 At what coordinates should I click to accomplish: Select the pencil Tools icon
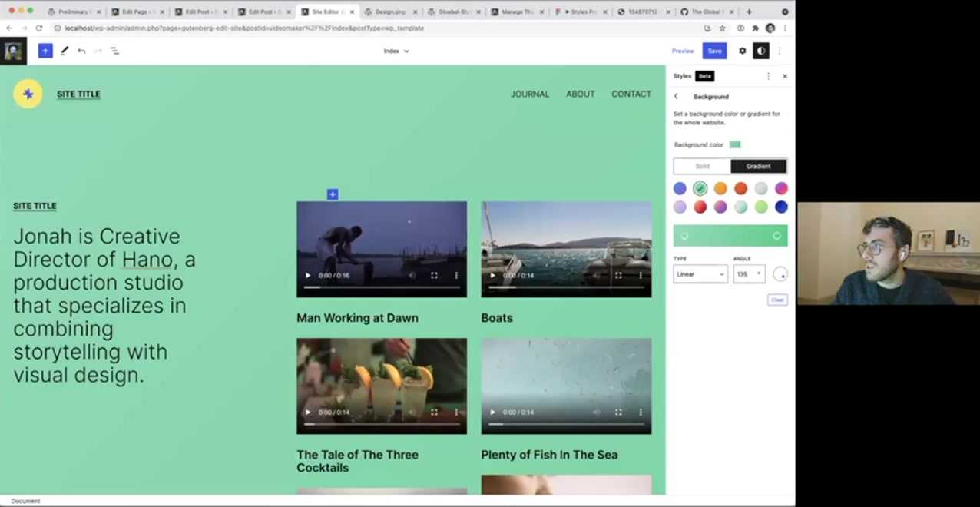[65, 51]
